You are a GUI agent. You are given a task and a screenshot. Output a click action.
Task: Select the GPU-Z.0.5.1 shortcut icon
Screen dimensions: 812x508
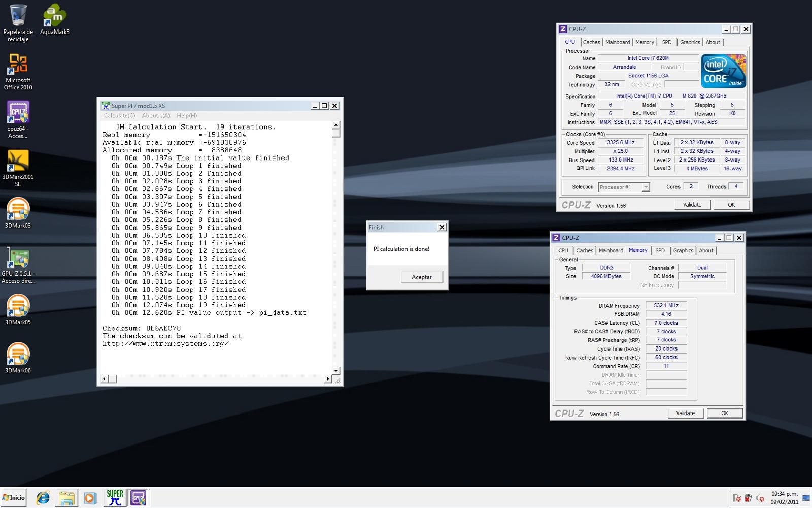[x=18, y=265]
